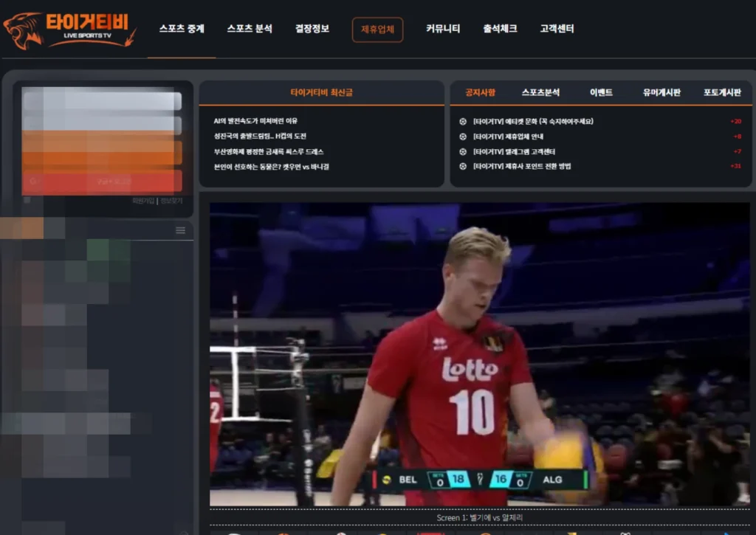
Task: Open the 커뮤니티 menu
Action: click(443, 29)
